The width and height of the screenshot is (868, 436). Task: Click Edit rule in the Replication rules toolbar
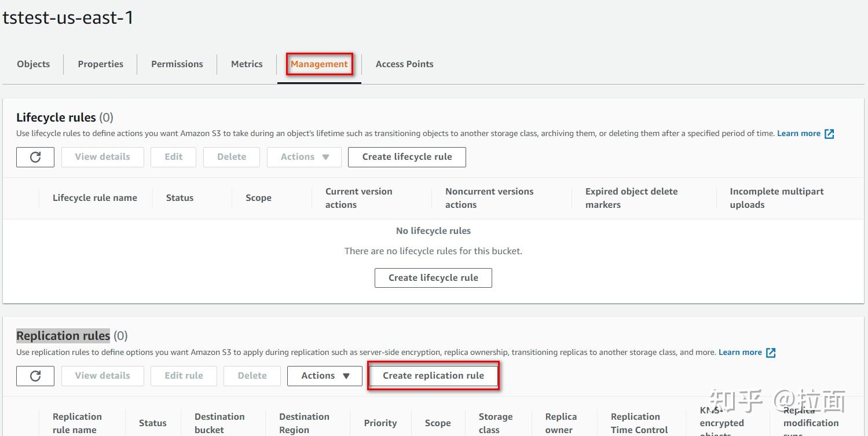(x=184, y=375)
